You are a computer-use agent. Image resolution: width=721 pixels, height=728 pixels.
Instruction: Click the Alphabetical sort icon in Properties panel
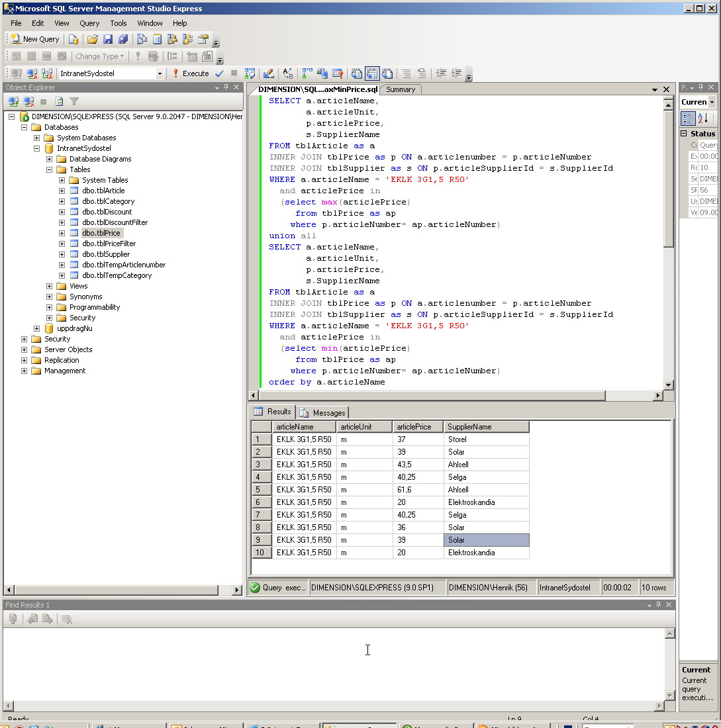[703, 118]
